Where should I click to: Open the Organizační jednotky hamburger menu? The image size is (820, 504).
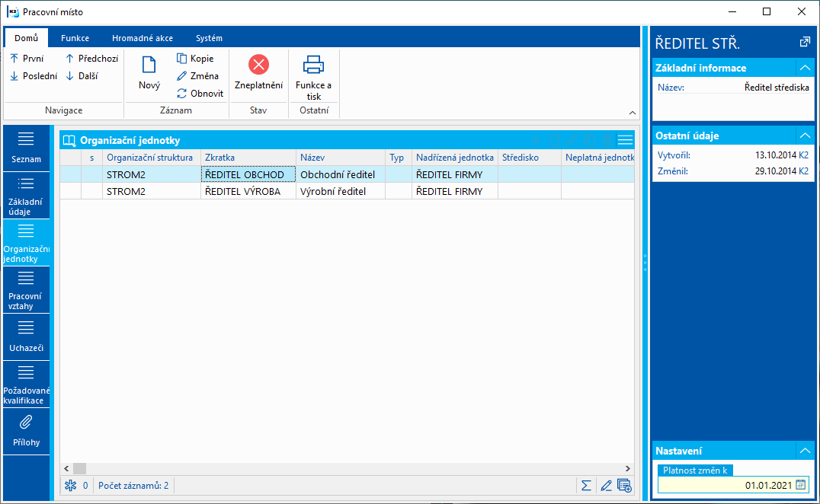625,140
